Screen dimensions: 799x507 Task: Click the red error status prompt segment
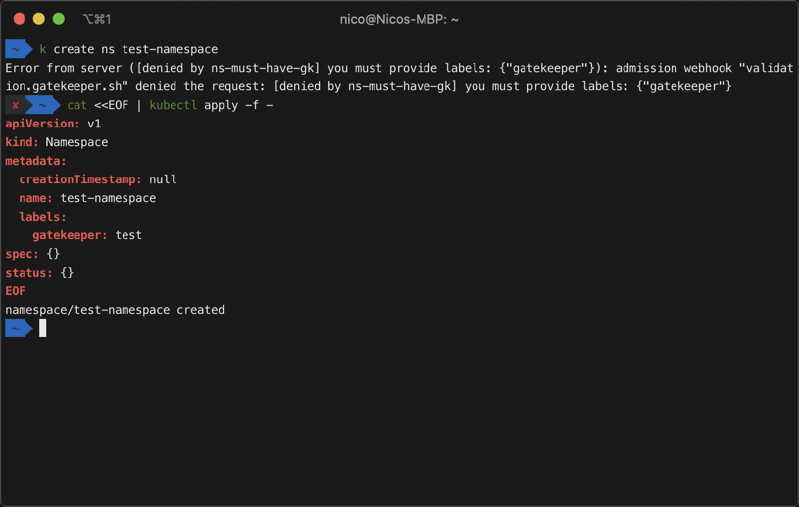(x=15, y=105)
